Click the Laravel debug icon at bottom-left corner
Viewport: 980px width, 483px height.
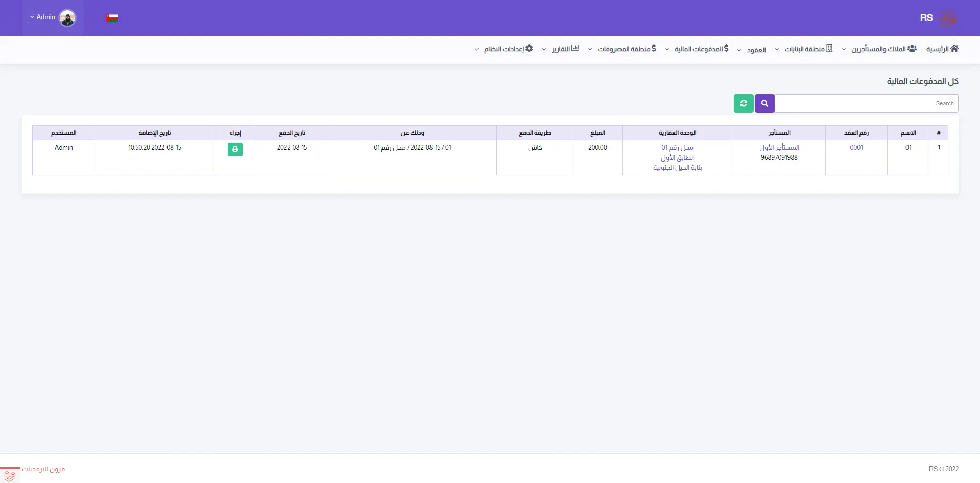(x=10, y=475)
